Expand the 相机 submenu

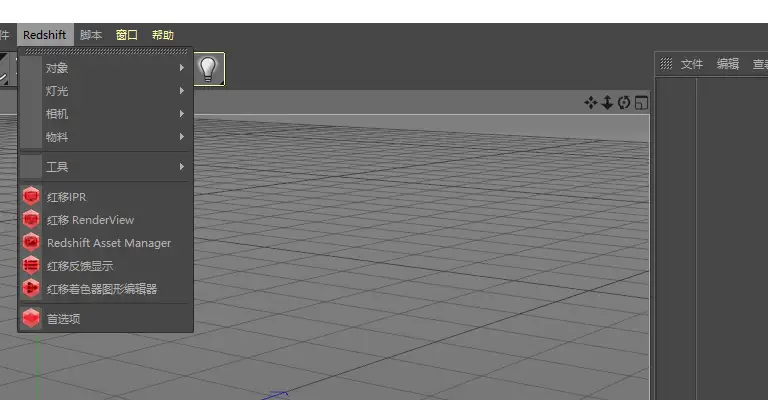(105, 114)
